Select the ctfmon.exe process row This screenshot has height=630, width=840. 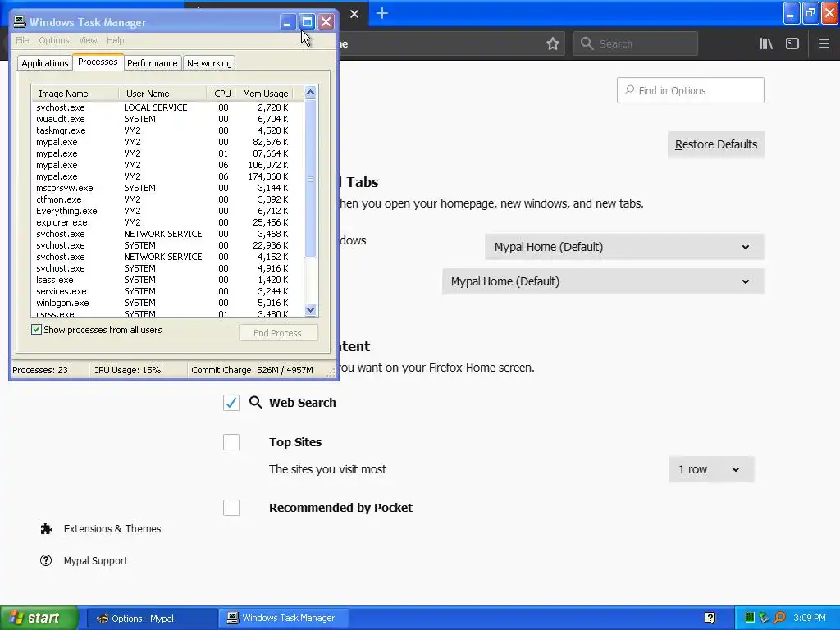click(167, 199)
